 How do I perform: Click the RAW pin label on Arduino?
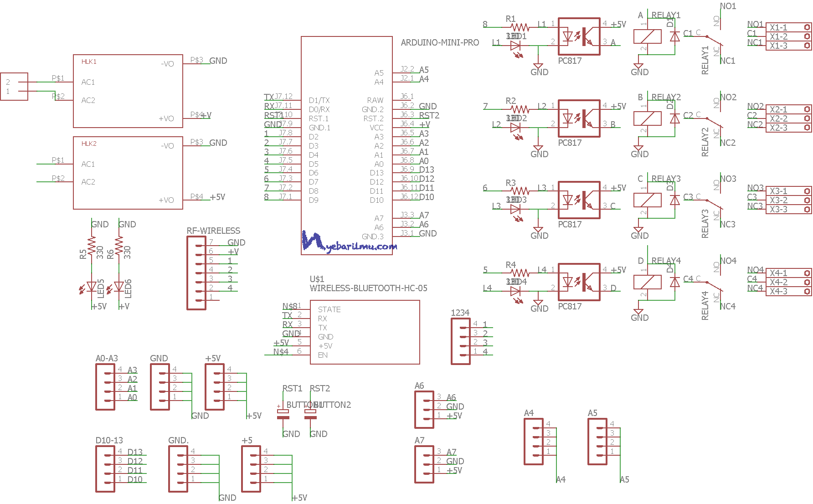(375, 100)
